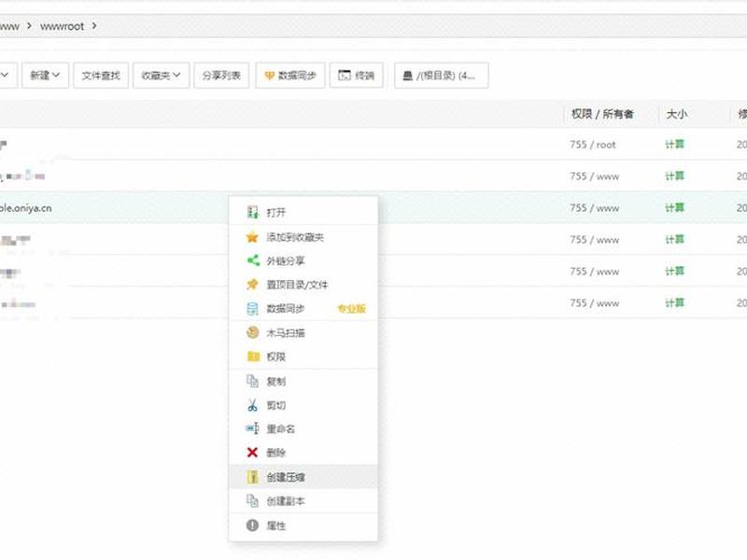Click the /(根目录) disk button
Viewport: 747px width, 560px height.
click(x=441, y=76)
